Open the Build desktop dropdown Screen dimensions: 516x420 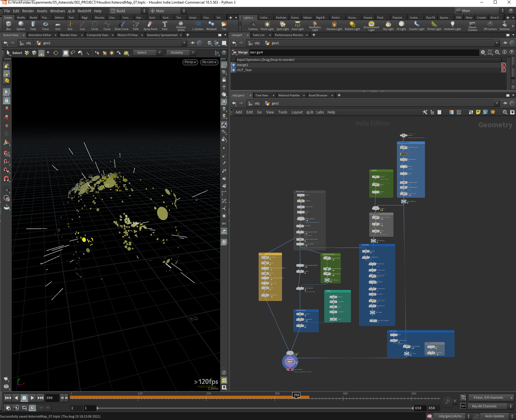coord(128,11)
